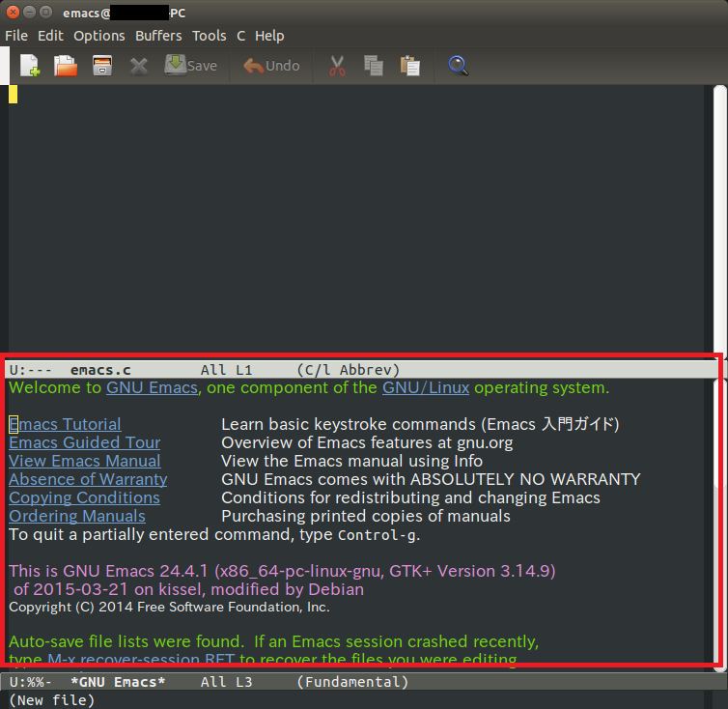Viewport: 728px width, 709px height.
Task: Follow the GNU Emacs link
Action: 152,387
